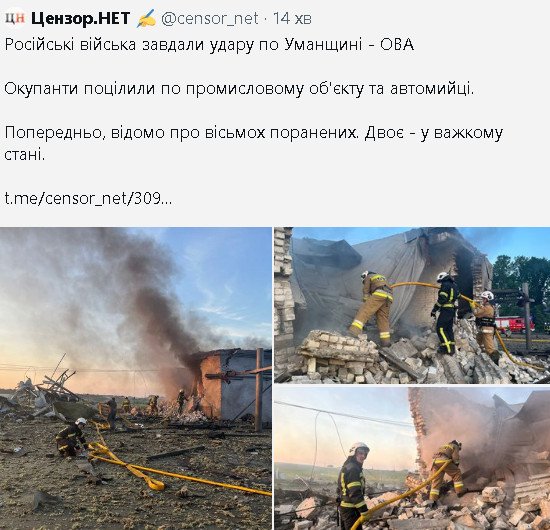Open the large smoke plume photo
550x530 pixels.
pos(136,378)
